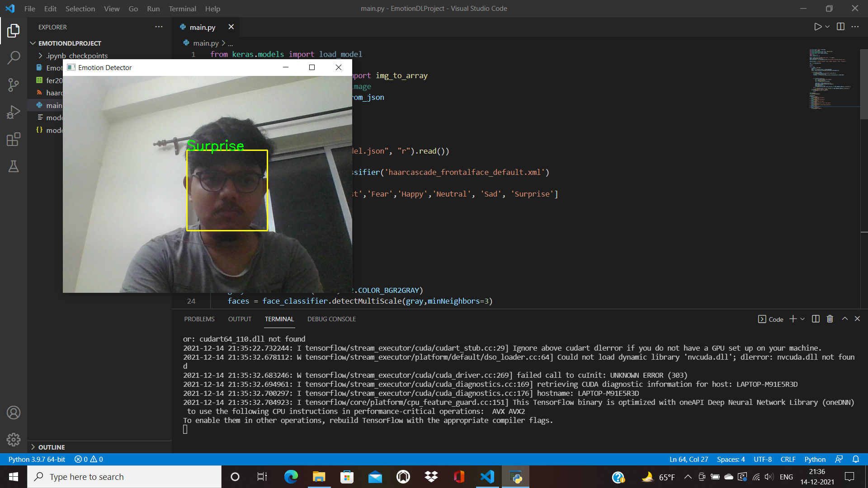The image size is (868, 488).
Task: Switch to the DEBUG CONSOLE tab
Action: [331, 319]
